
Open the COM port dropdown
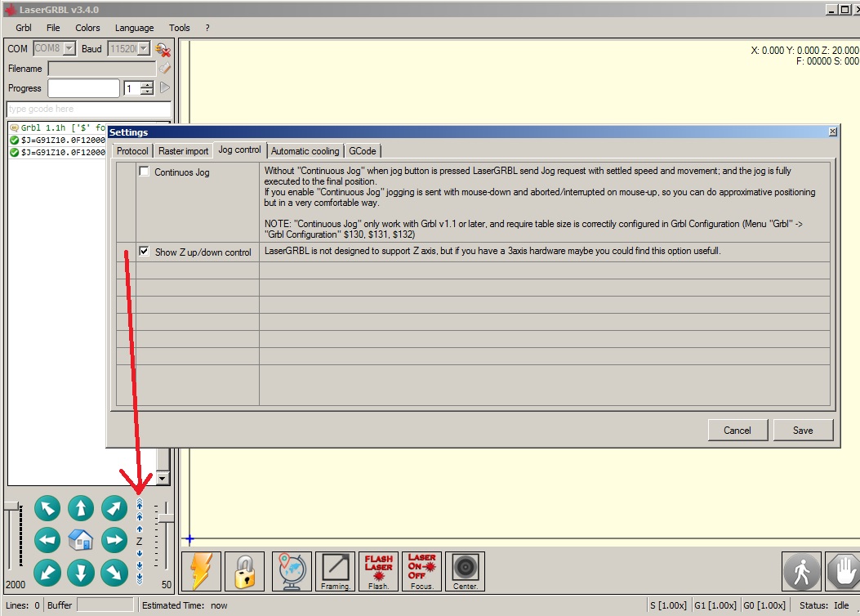tap(69, 48)
